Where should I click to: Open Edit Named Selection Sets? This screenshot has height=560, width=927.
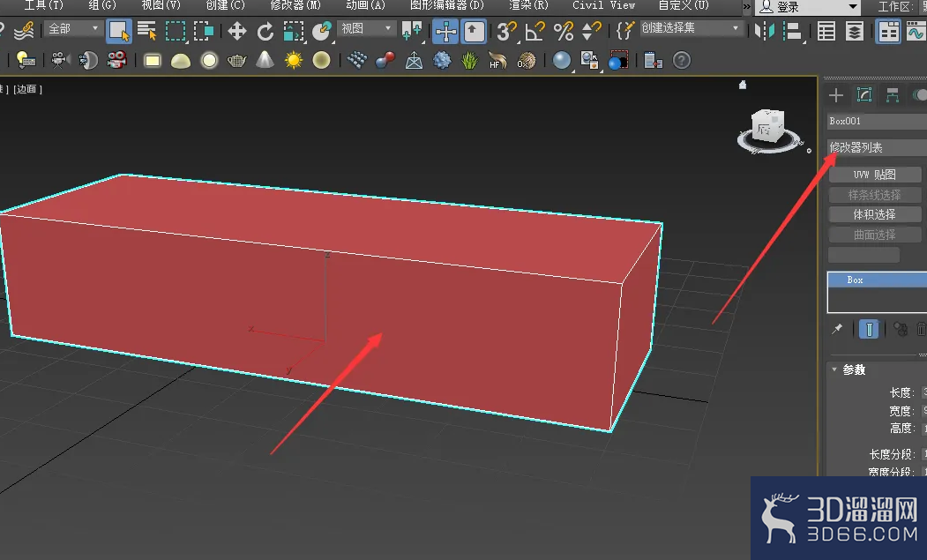624,30
